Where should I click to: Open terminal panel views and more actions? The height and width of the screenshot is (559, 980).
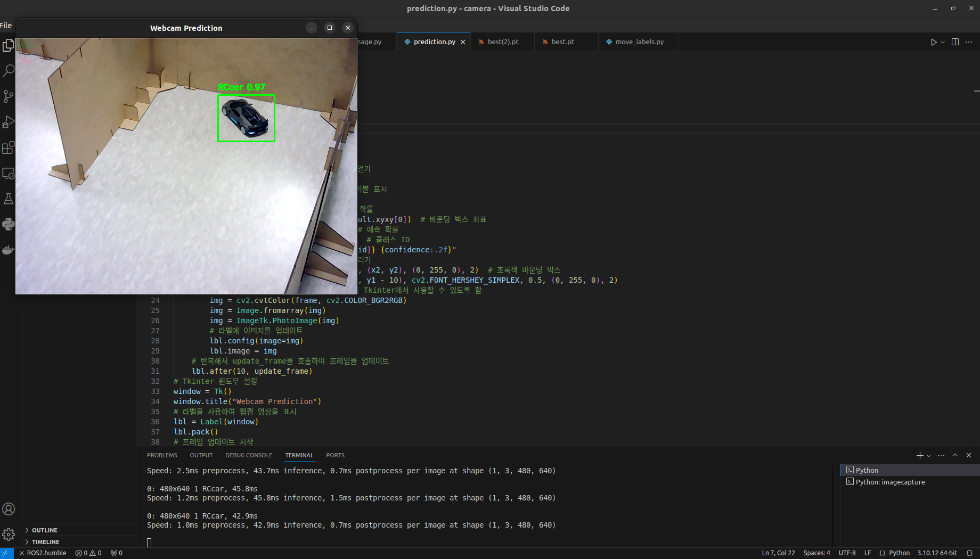pos(941,456)
